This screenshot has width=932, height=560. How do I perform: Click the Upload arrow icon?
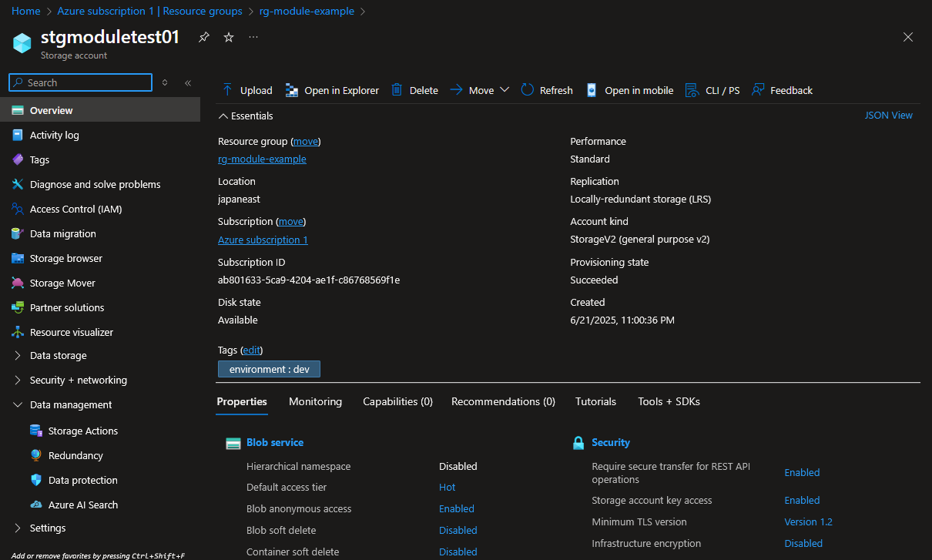coord(227,90)
